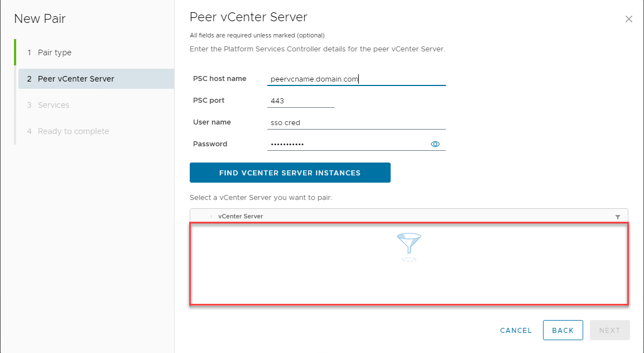Click the PSC host name label
Viewport: 644px width, 353px height.
pos(220,79)
